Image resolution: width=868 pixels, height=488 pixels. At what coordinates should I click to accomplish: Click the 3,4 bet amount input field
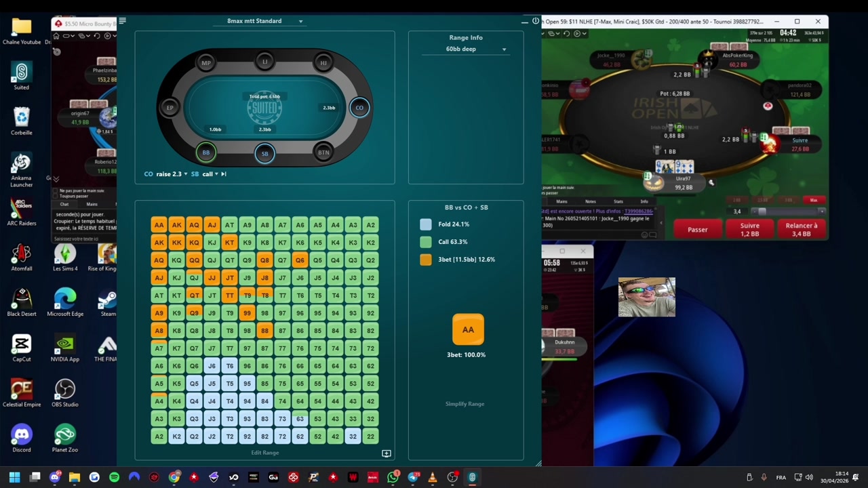[738, 211]
